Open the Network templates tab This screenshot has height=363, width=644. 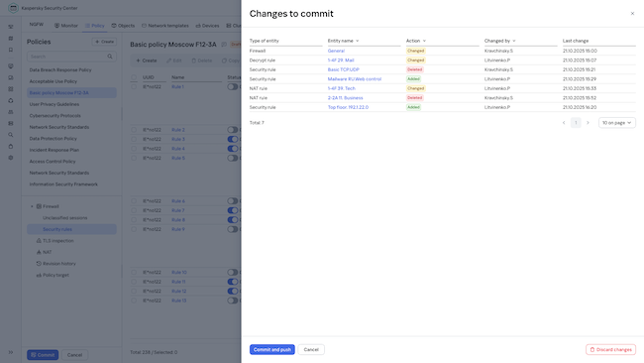point(165,26)
